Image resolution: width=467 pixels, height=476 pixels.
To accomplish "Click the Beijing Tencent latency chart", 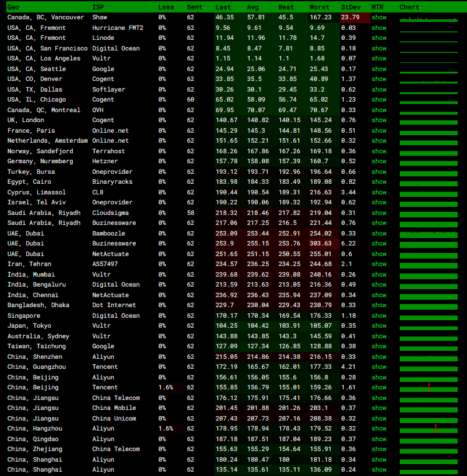I will pyautogui.click(x=428, y=388).
